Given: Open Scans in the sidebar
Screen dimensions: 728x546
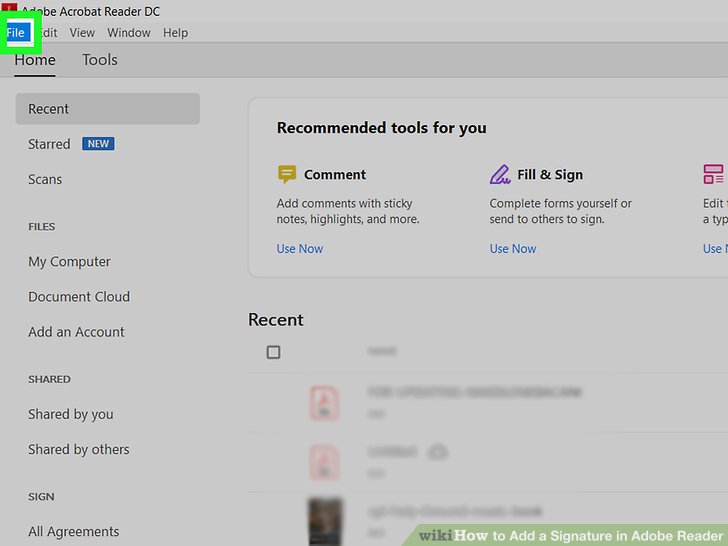Looking at the screenshot, I should point(45,179).
